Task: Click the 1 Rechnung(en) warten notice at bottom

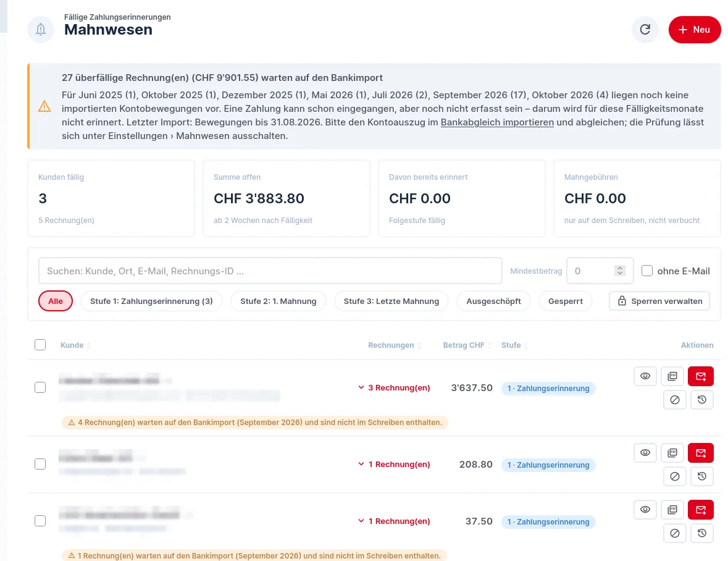Action: pos(254,555)
